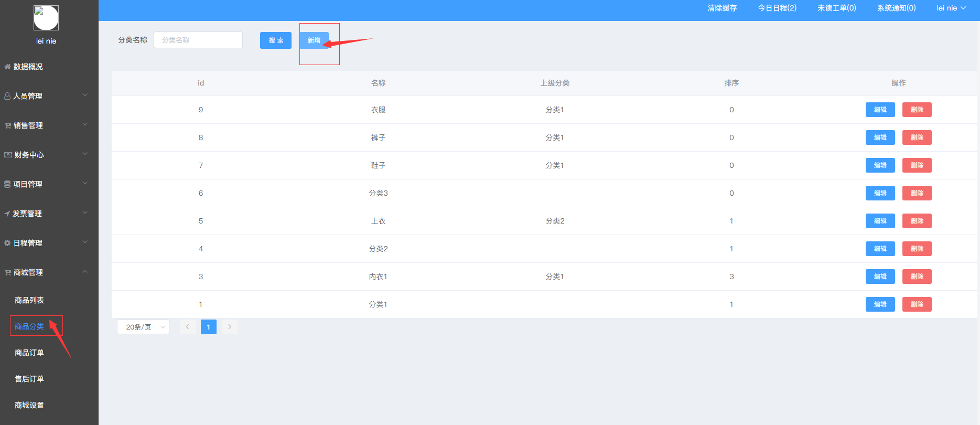980x425 pixels.
Task: Click the 销售管理 cart icon
Action: click(7, 125)
